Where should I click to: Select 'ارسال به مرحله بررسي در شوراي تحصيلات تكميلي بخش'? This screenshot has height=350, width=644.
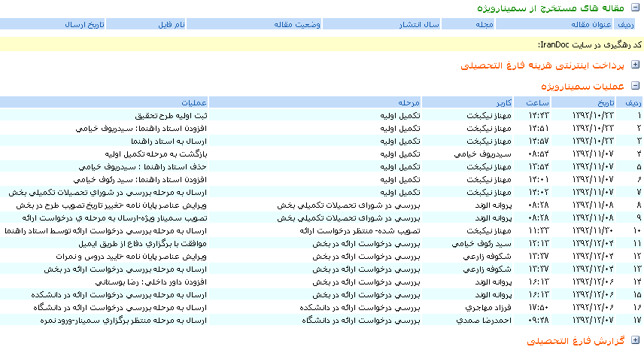coord(108,192)
